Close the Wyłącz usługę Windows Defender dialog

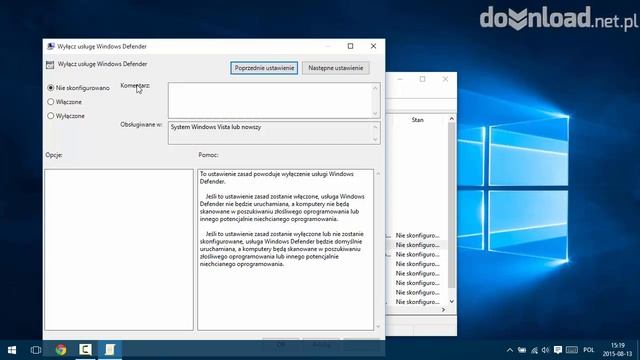[373, 46]
